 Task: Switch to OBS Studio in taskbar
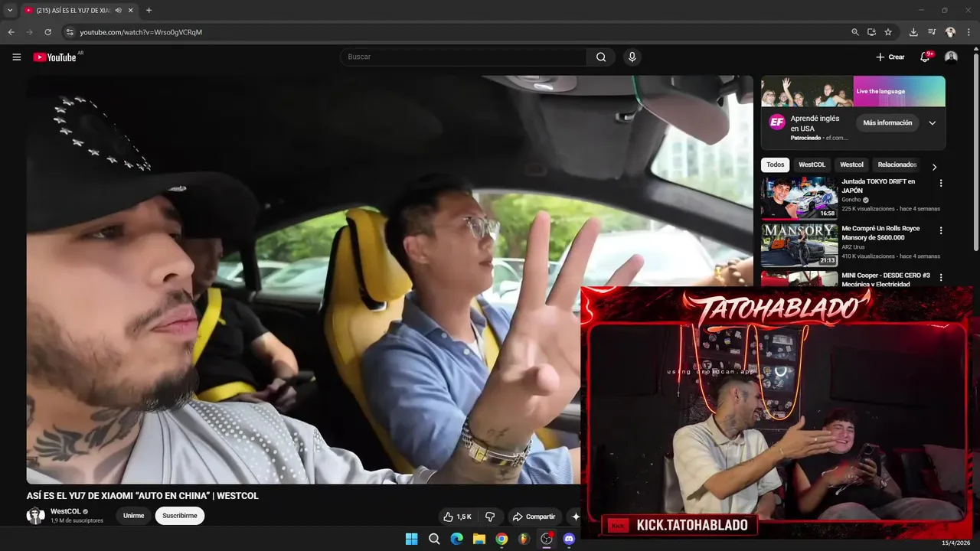(x=547, y=539)
